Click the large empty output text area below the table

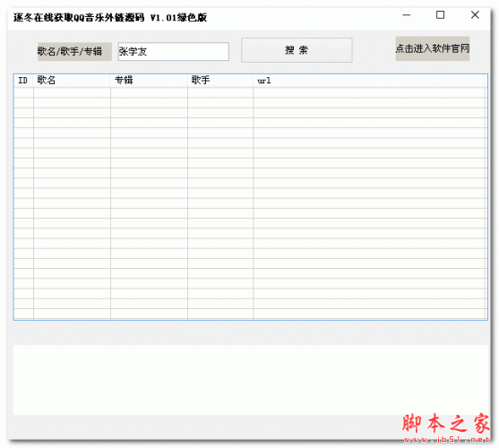pyautogui.click(x=251, y=380)
